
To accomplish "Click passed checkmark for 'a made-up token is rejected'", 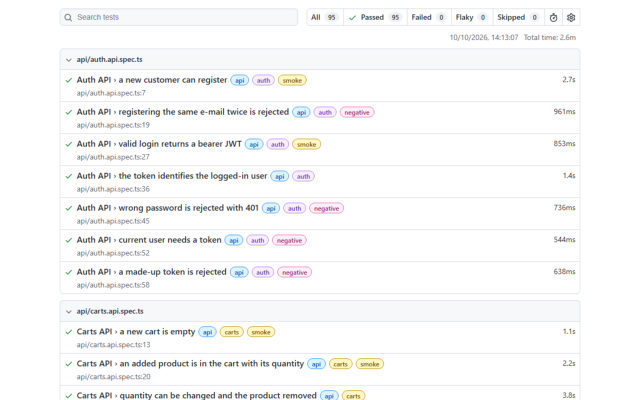I will (x=69, y=272).
